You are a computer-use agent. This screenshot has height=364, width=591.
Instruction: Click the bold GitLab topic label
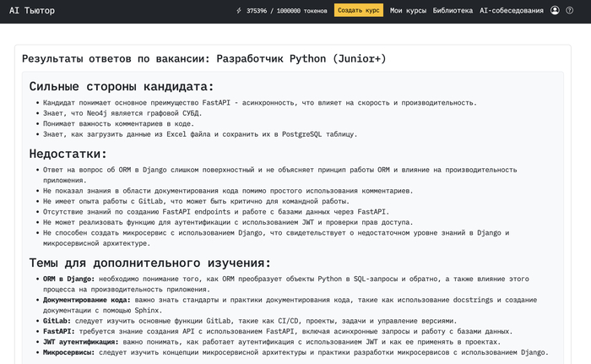(x=57, y=321)
